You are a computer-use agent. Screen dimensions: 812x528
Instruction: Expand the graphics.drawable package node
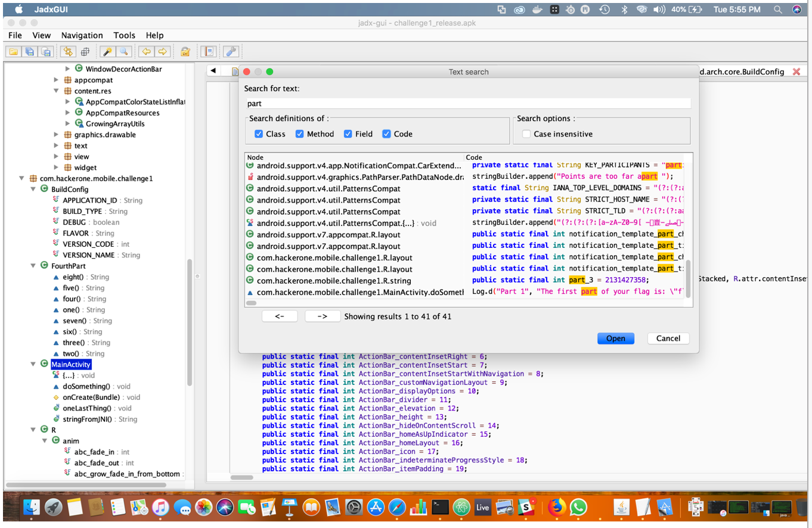point(56,135)
